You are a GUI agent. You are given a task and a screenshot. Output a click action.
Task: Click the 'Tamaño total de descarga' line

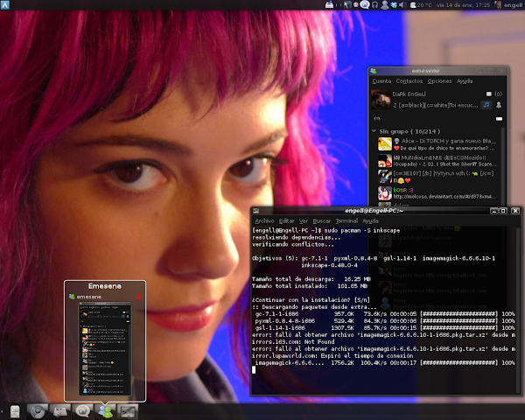point(311,279)
